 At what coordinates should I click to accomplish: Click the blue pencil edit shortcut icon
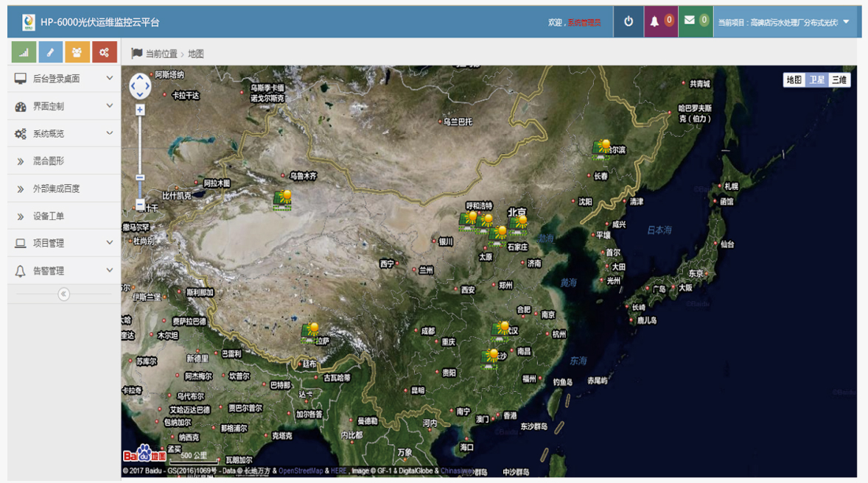pyautogui.click(x=51, y=52)
